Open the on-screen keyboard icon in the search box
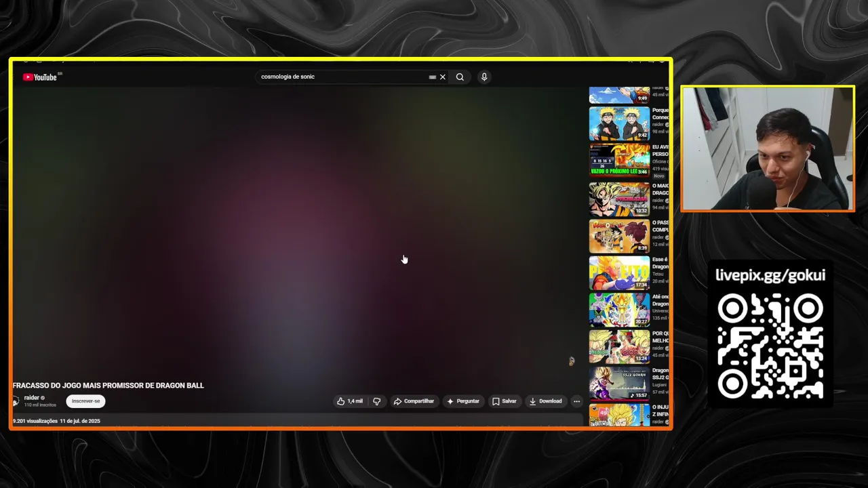Screen dimensions: 868x488 (x=432, y=77)
